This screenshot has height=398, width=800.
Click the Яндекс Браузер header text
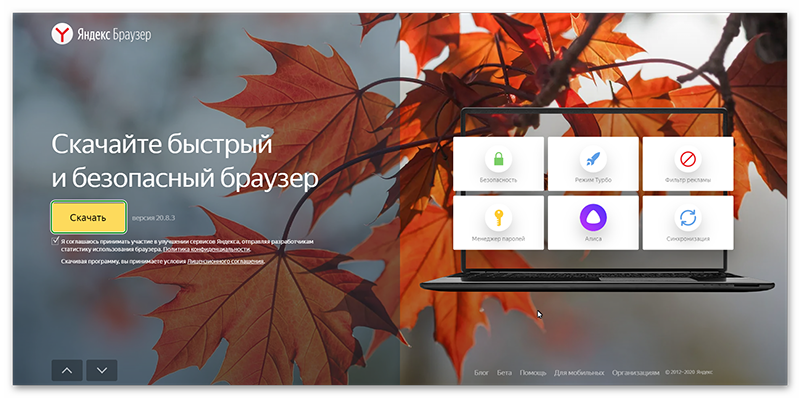[x=114, y=35]
